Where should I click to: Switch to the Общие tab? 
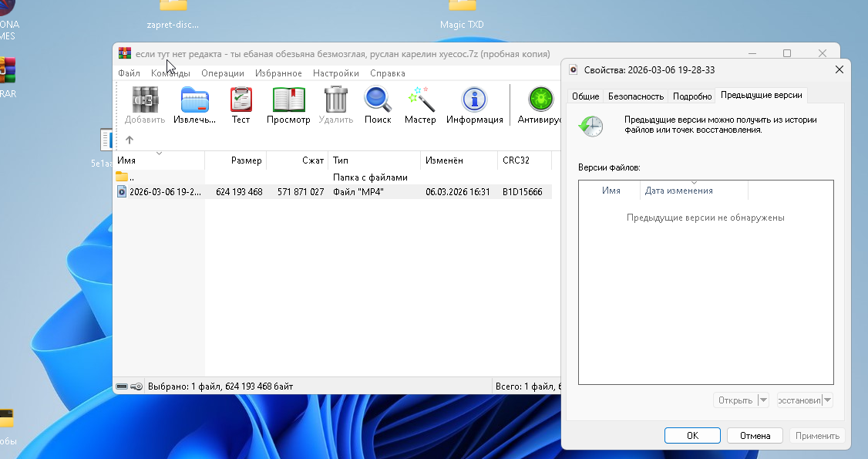585,96
